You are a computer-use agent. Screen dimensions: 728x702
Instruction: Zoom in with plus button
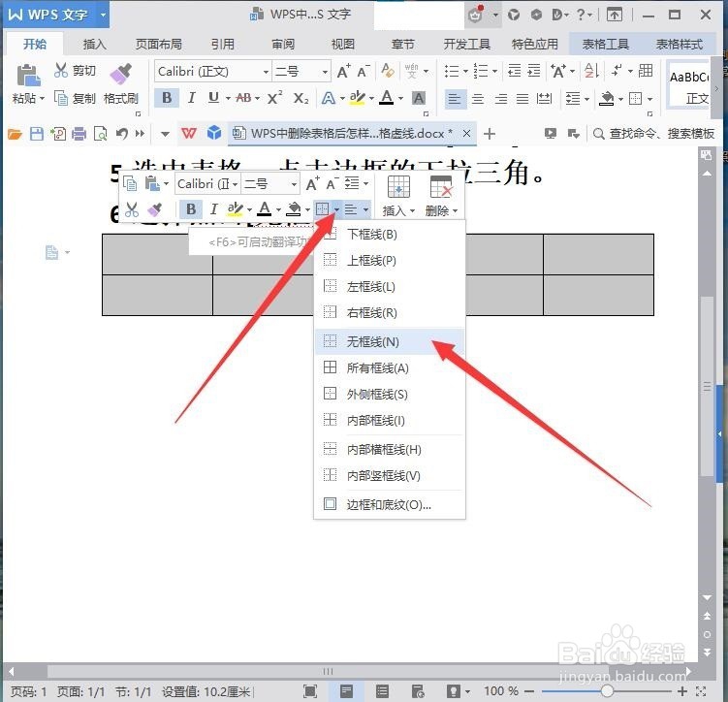pyautogui.click(x=681, y=691)
